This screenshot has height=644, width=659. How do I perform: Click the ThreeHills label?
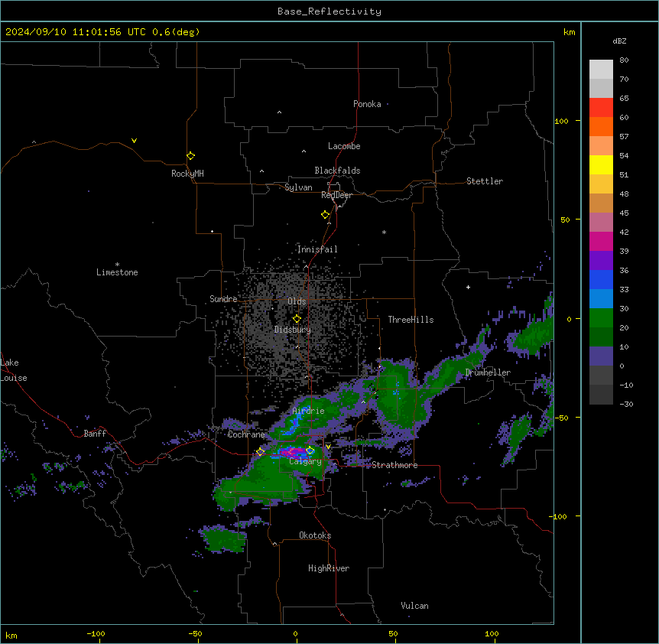(411, 320)
